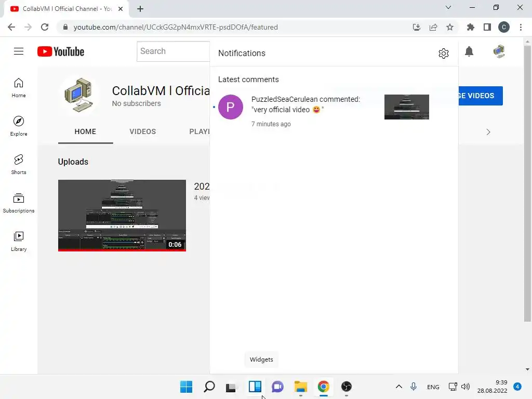Click "No subscribers" text
Image resolution: width=532 pixels, height=399 pixels.
137,103
